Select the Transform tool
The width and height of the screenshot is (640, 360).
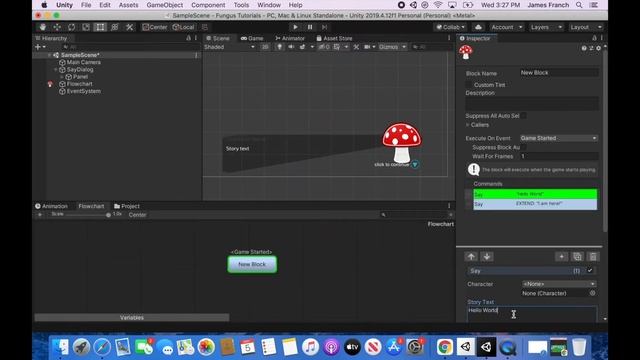pyautogui.click(x=115, y=27)
